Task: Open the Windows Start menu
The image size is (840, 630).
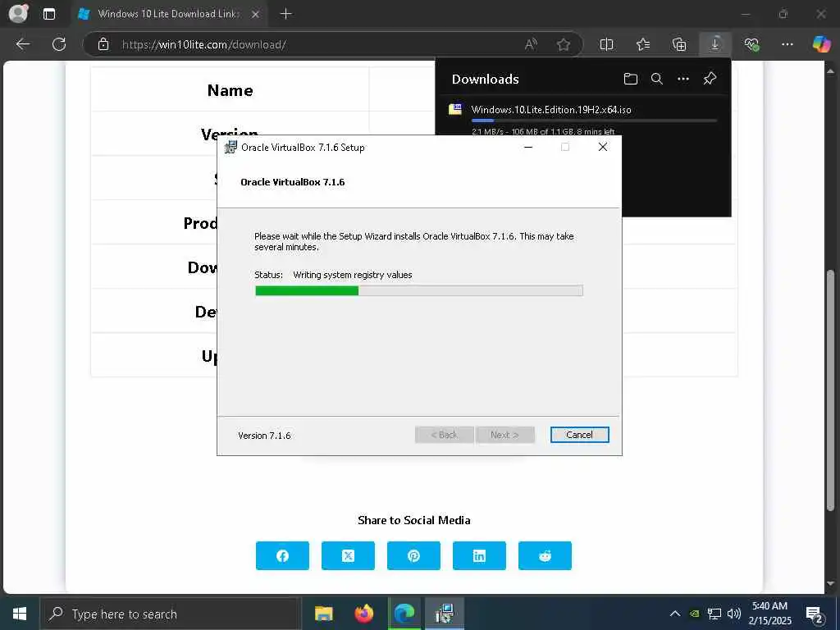Action: coord(20,614)
